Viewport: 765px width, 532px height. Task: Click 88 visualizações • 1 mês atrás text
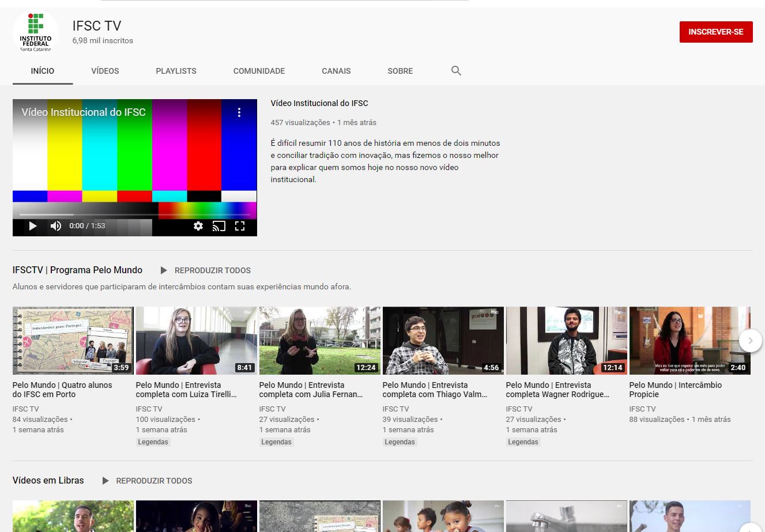[680, 420]
